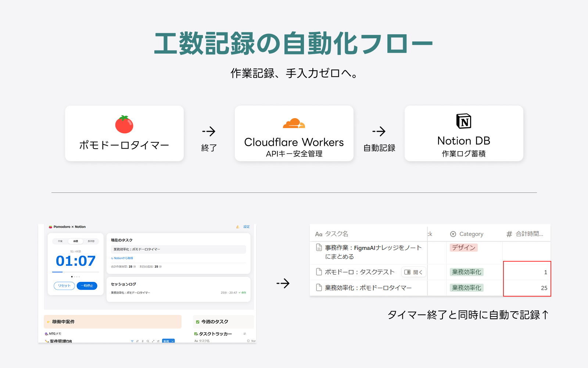Select the sort icon next to the filter
The width and height of the screenshot is (588, 368).
coord(137,341)
